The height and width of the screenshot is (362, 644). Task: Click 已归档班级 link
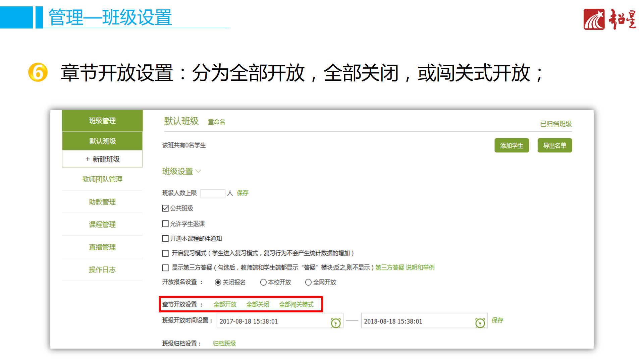pyautogui.click(x=555, y=124)
